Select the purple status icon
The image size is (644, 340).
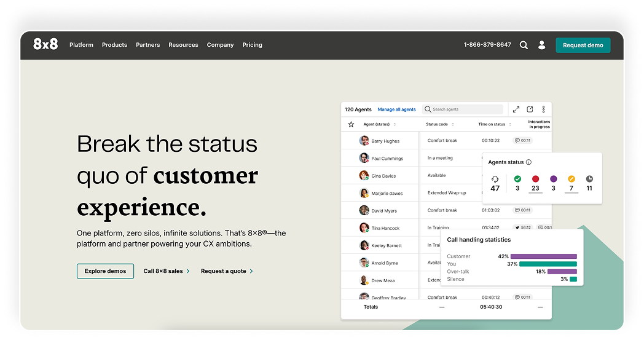554,179
